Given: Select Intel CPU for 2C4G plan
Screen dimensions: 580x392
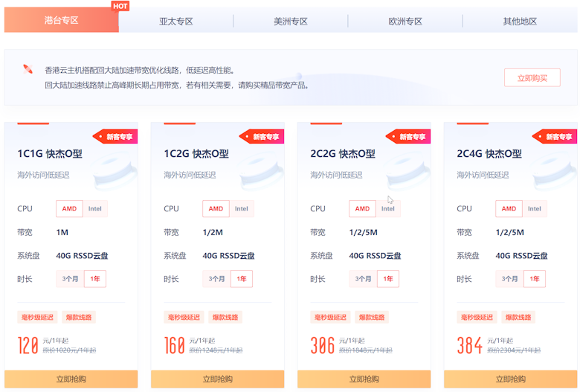Looking at the screenshot, I should pyautogui.click(x=535, y=209).
